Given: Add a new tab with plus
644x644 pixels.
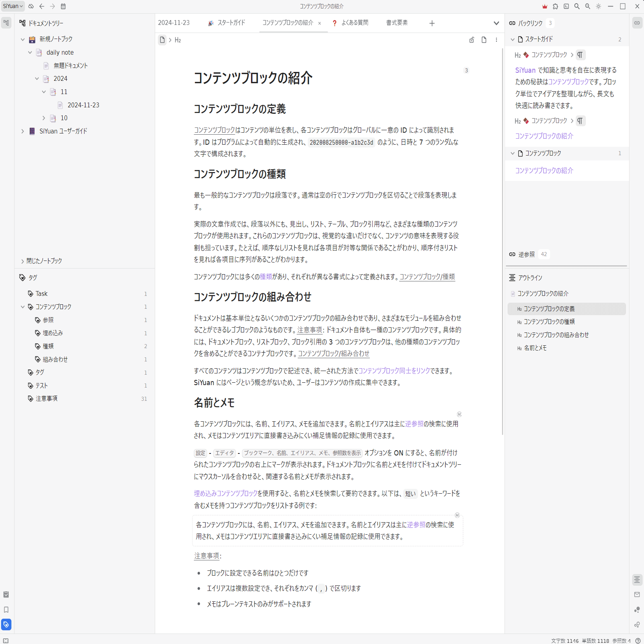Looking at the screenshot, I should point(432,23).
